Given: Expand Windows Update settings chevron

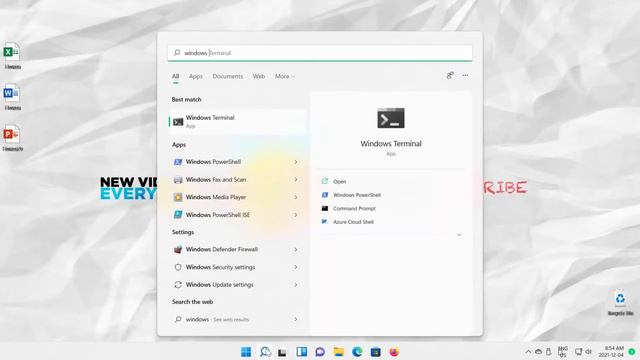Looking at the screenshot, I should (296, 285).
